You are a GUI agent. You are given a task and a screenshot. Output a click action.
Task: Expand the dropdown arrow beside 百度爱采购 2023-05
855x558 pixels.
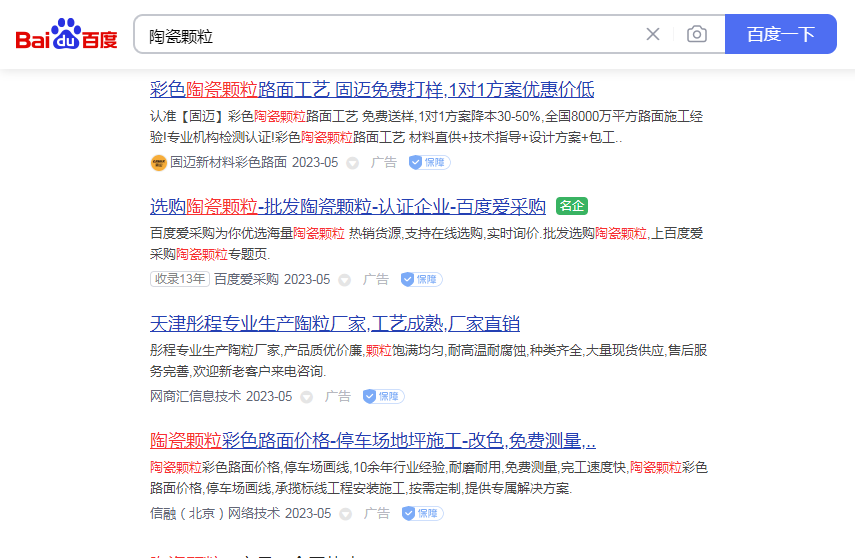pos(344,280)
